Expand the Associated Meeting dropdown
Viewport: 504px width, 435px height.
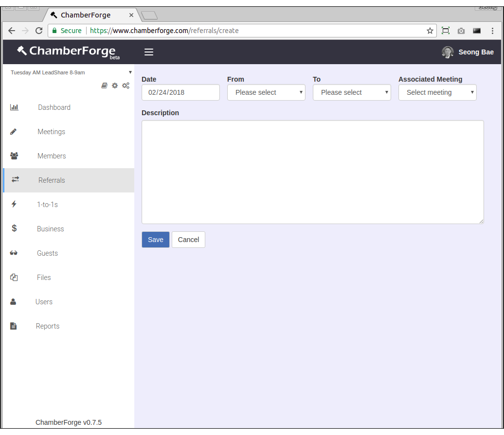click(x=437, y=92)
